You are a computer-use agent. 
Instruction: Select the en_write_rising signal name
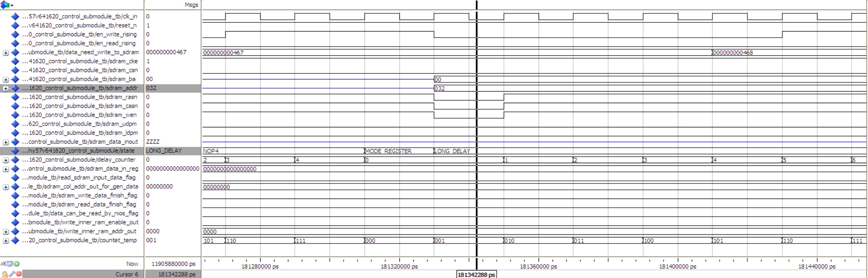[x=82, y=35]
